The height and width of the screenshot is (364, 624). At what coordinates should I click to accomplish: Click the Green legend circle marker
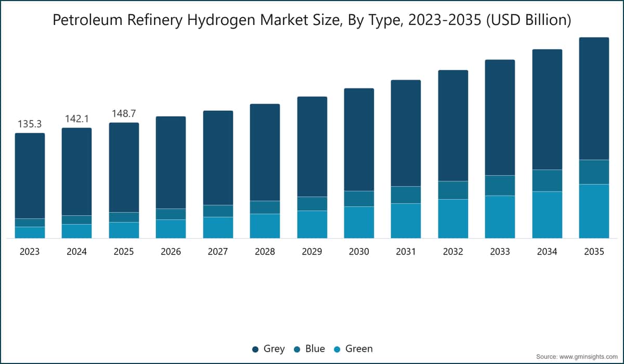pyautogui.click(x=337, y=349)
